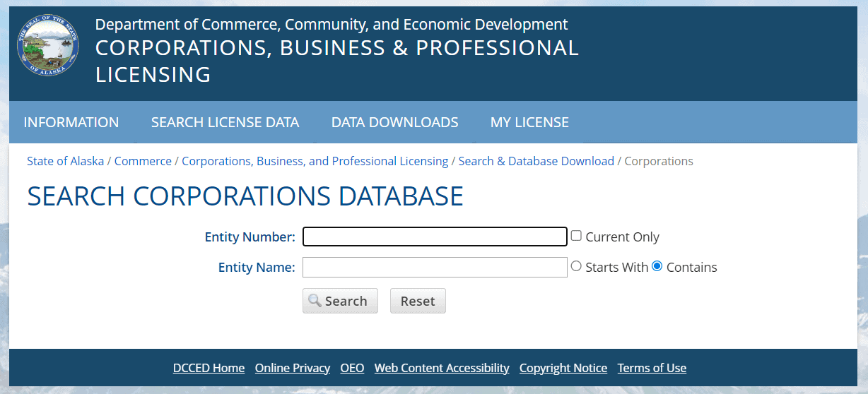This screenshot has width=868, height=394.
Task: Open the Terms of Use footer link
Action: (x=652, y=368)
